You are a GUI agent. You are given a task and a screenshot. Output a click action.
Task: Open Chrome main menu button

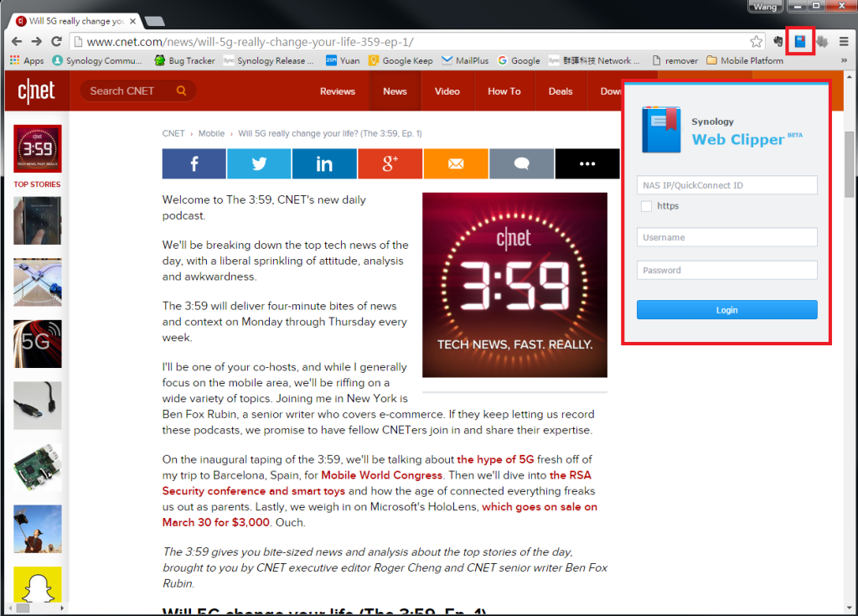coord(844,42)
